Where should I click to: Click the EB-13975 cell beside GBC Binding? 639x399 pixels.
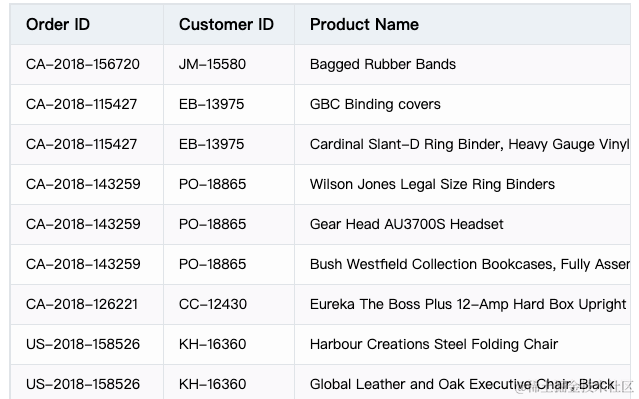pyautogui.click(x=229, y=104)
